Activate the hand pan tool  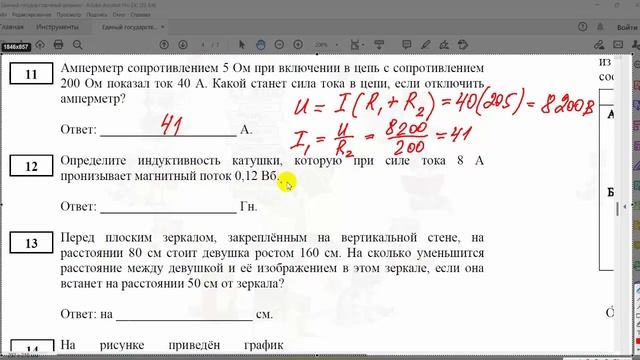(x=260, y=45)
